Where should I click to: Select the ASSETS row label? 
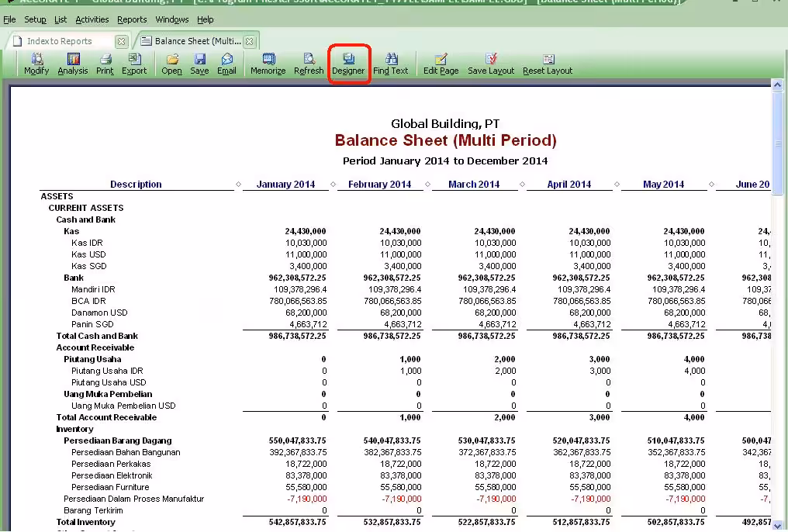point(57,196)
